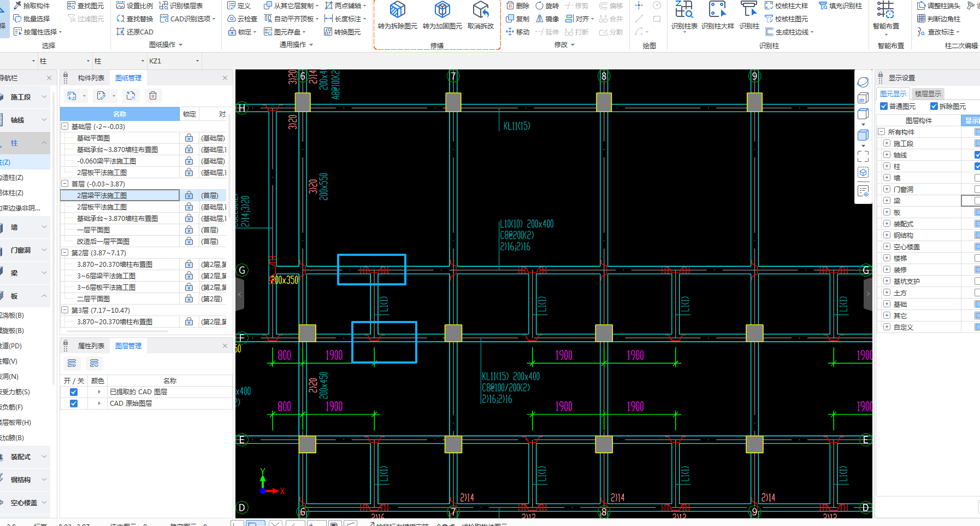Click the 查找替换 button
Image resolution: width=980 pixels, height=526 pixels.
(134, 19)
